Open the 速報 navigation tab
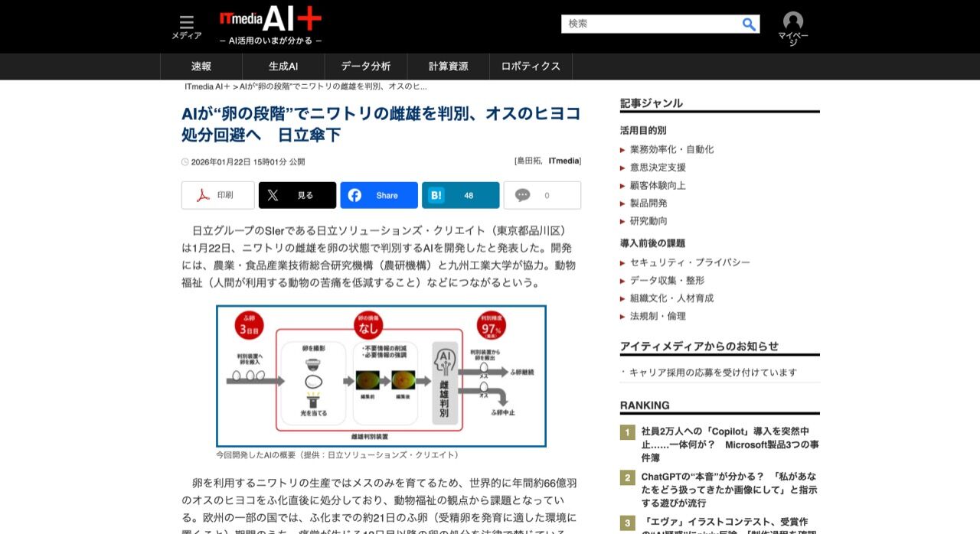The height and width of the screenshot is (534, 980). 201,67
